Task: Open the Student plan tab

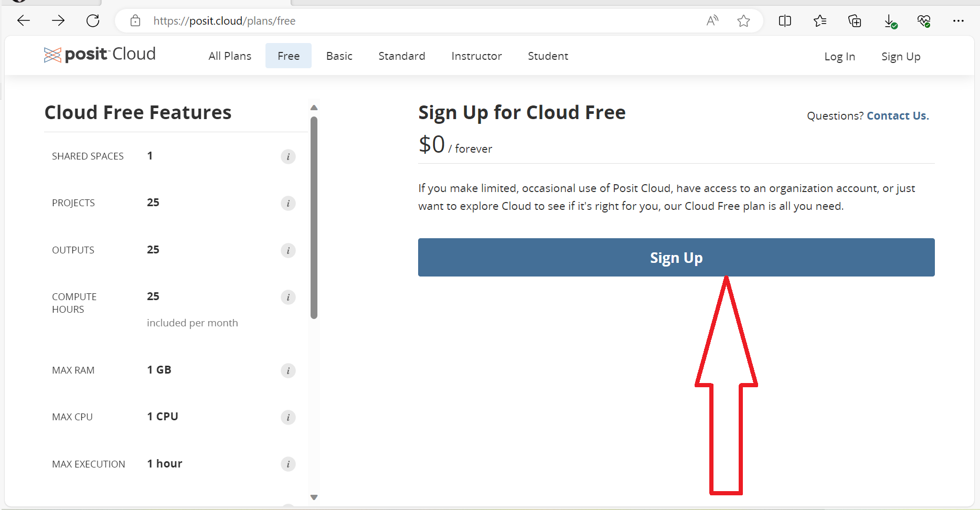Action: point(548,56)
